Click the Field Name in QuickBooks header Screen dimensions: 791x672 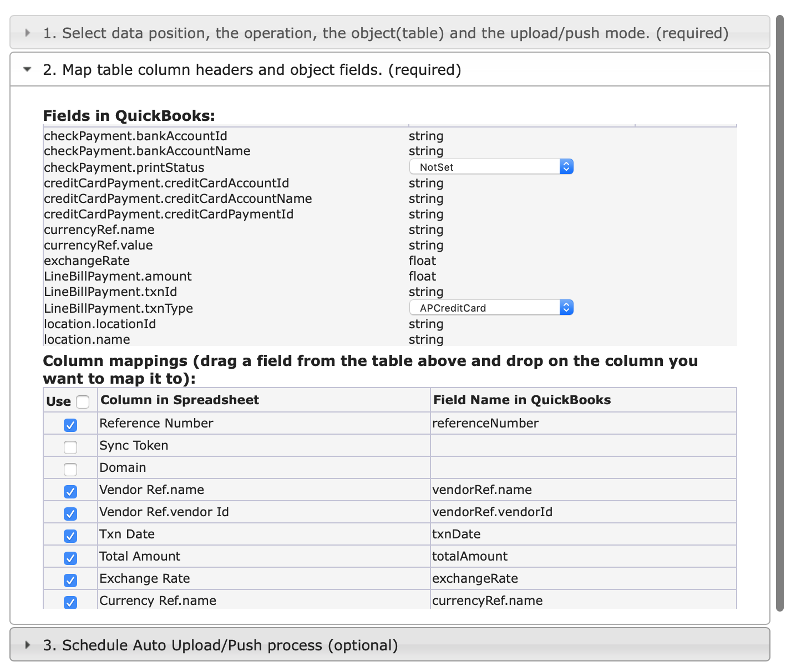click(x=584, y=400)
